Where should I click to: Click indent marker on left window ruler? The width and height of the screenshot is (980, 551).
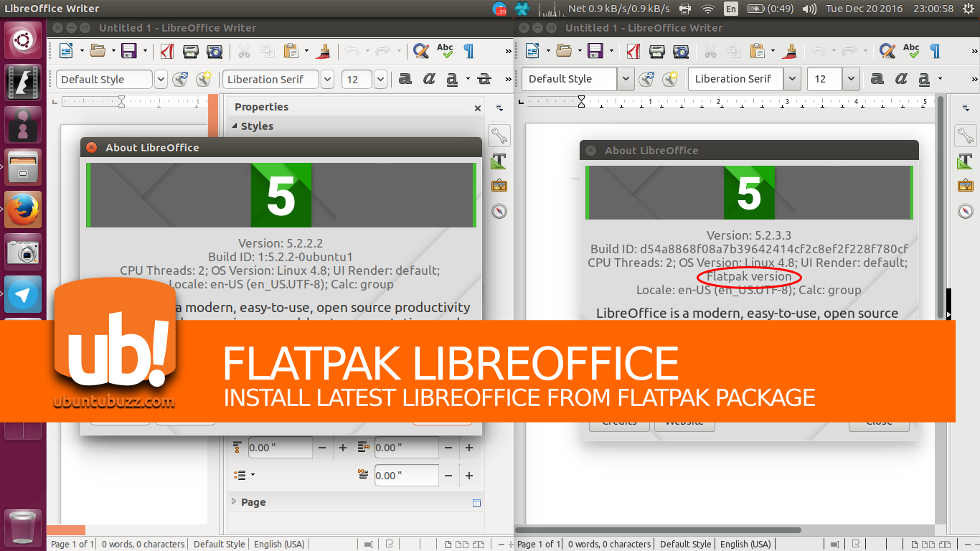click(121, 101)
